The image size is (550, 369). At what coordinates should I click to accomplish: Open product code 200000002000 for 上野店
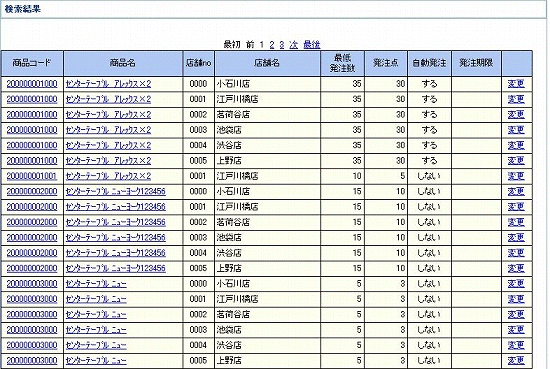(x=32, y=268)
